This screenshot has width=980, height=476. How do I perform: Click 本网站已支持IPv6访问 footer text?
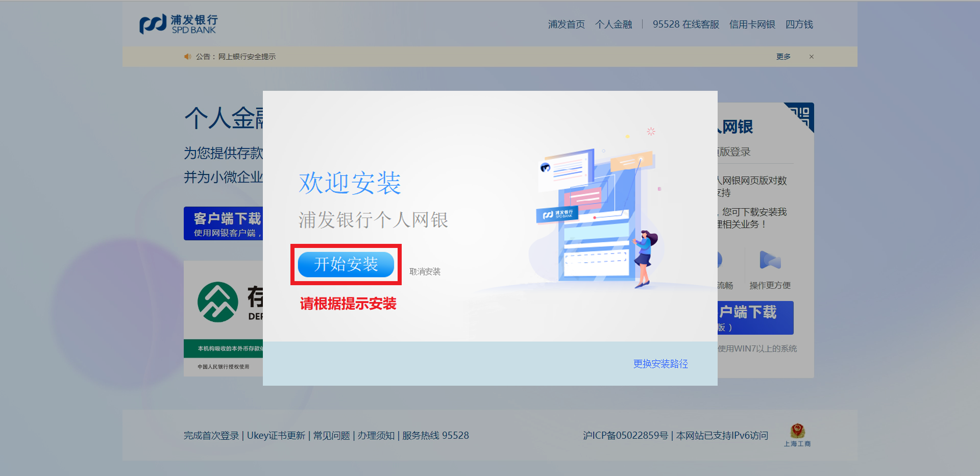722,436
